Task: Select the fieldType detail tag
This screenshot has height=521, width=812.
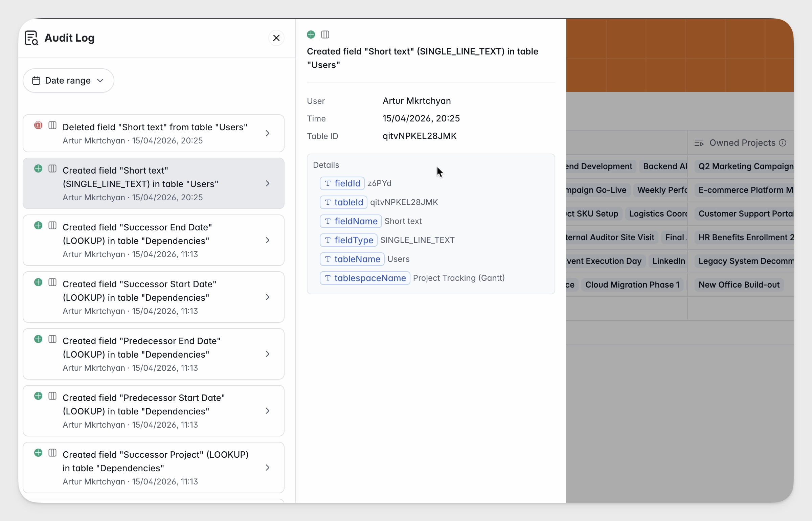Action: [x=348, y=240]
